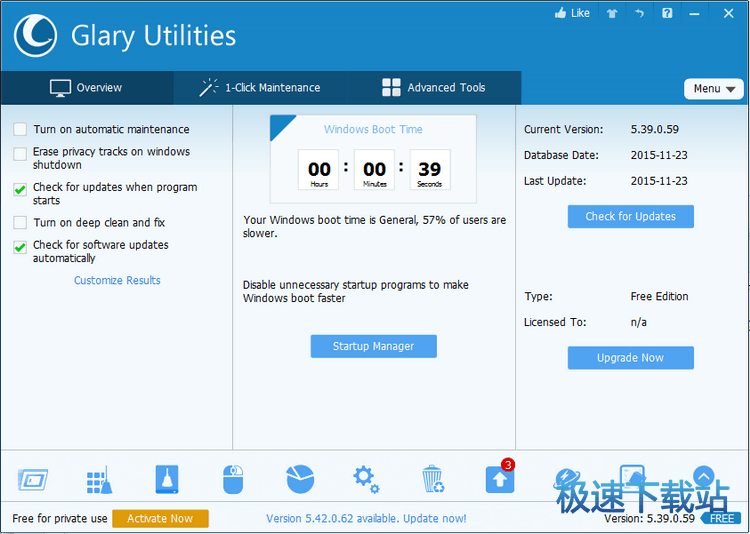The width and height of the screenshot is (750, 534).
Task: Click the Database Date value 2015-11-23
Action: pyautogui.click(x=659, y=155)
